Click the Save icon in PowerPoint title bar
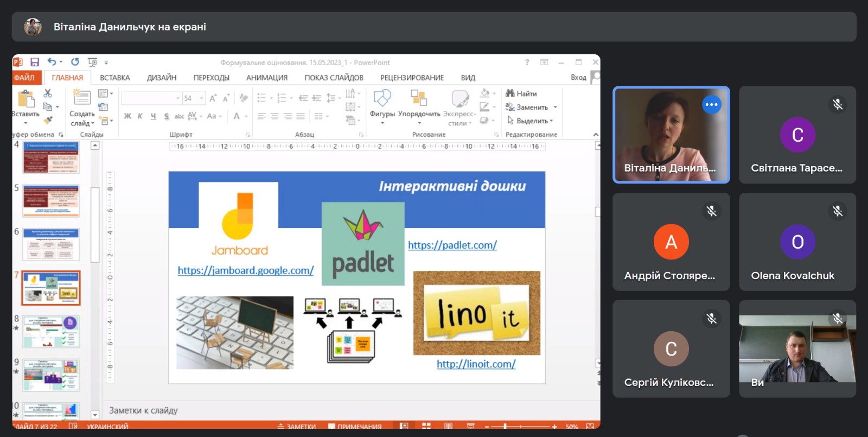This screenshot has height=437, width=868. tap(35, 62)
